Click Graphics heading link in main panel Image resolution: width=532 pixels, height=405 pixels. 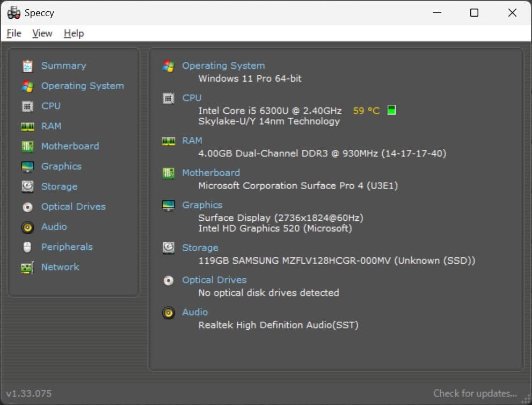(202, 205)
